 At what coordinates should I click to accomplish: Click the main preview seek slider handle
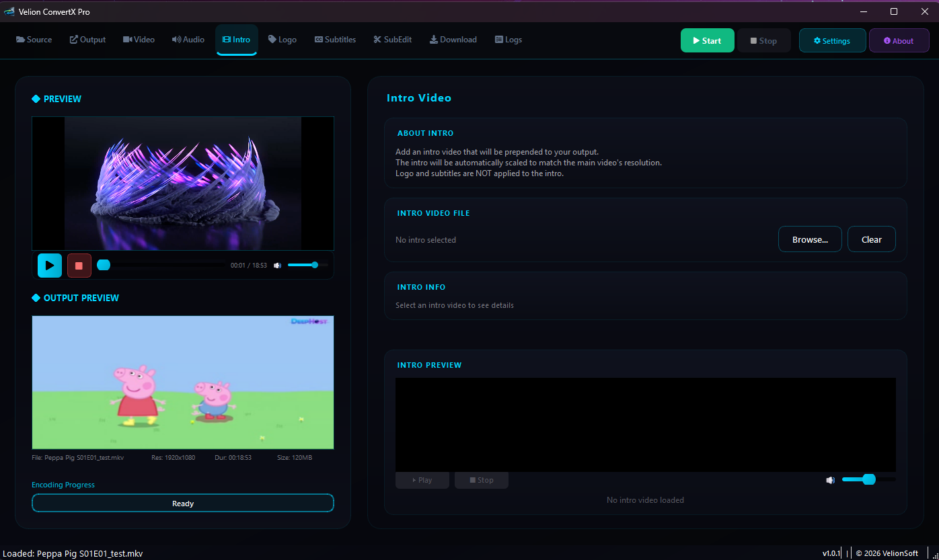click(x=104, y=265)
